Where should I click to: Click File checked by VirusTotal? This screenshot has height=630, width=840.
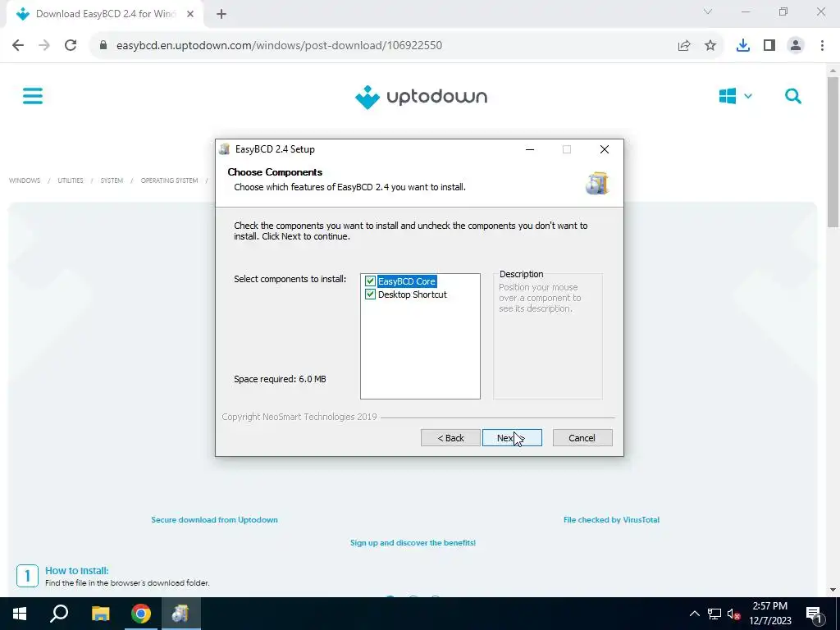(x=611, y=519)
